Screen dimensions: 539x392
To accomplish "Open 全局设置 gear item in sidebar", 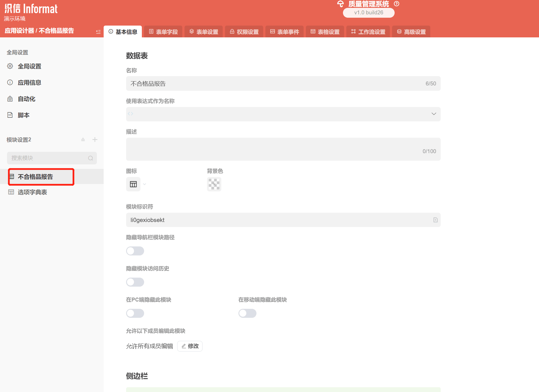I will (29, 66).
